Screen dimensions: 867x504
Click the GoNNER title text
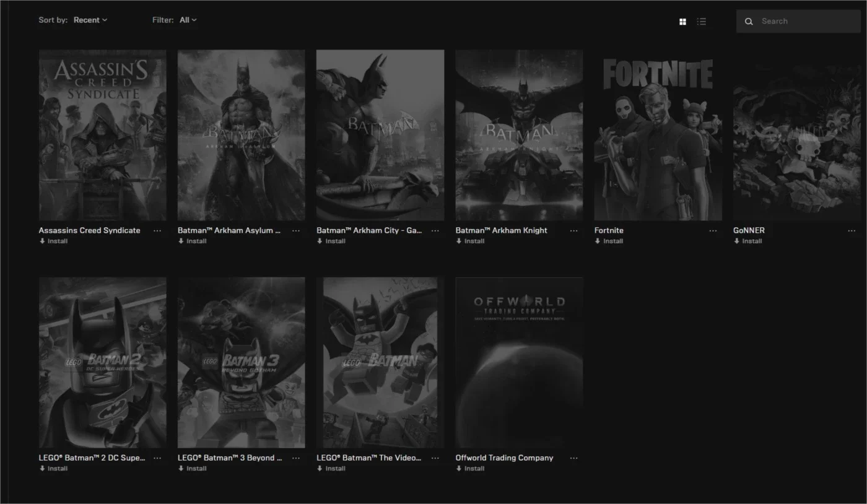[x=749, y=230]
